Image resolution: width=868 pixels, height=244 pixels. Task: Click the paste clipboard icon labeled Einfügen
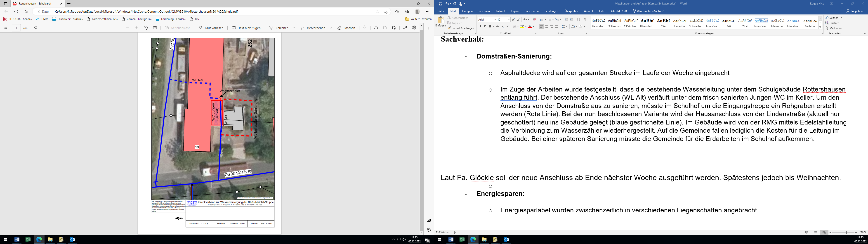tap(441, 23)
